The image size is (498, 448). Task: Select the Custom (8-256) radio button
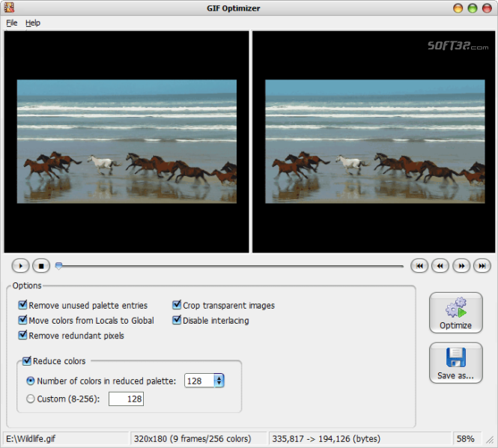point(31,399)
